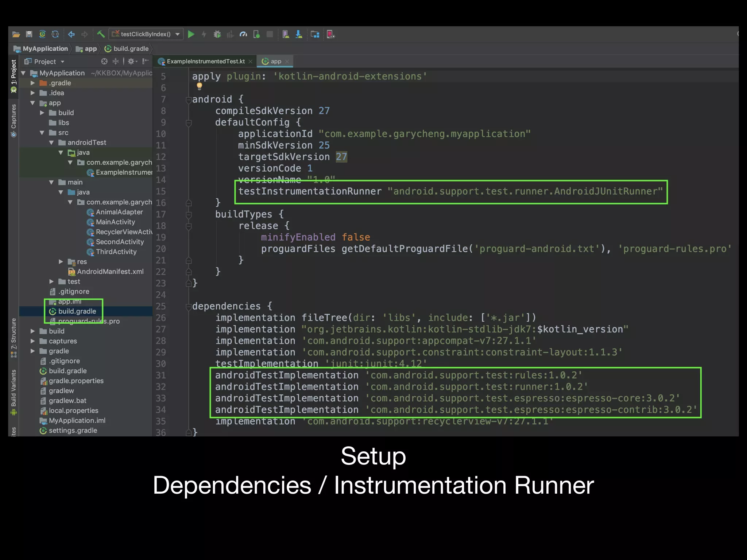Click the Synchronize refresh toolbar icon
Viewport: 747px width, 560px height.
pyautogui.click(x=55, y=34)
